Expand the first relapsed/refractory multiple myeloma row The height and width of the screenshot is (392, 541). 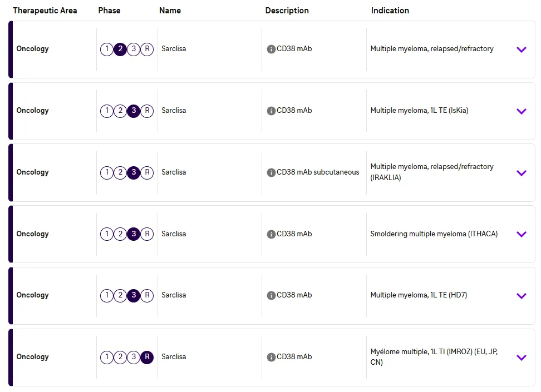(x=522, y=49)
